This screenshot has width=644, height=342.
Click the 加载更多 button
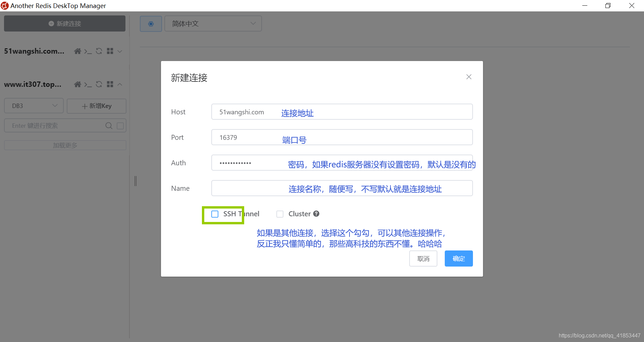[x=65, y=146]
